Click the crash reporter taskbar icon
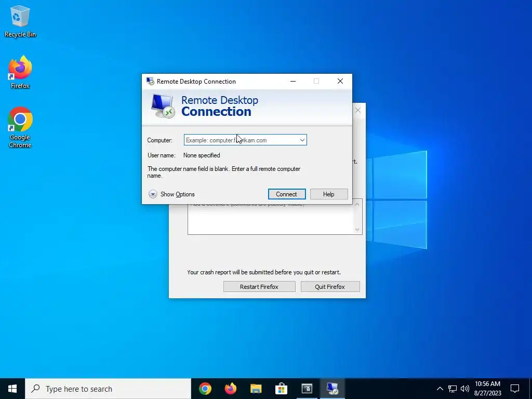Image resolution: width=532 pixels, height=399 pixels. 307,389
